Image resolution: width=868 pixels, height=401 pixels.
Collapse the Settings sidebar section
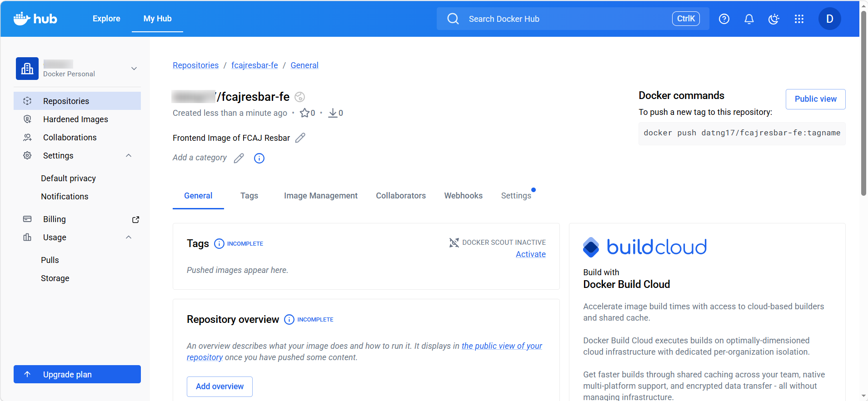click(x=129, y=155)
